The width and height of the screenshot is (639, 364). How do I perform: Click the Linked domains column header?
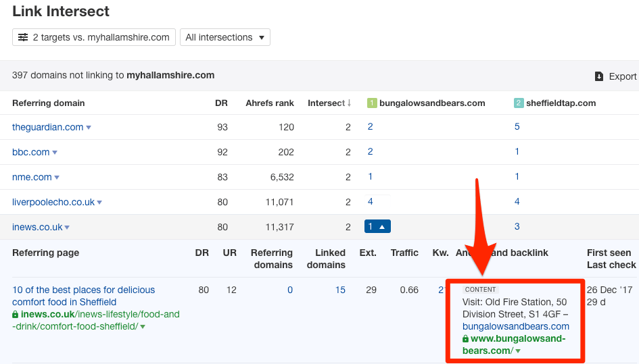coord(326,259)
